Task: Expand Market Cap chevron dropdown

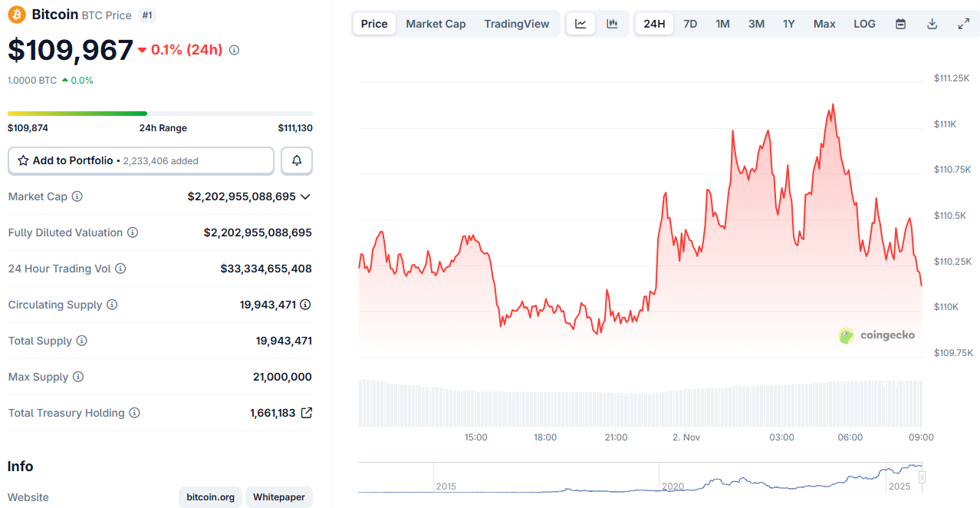Action: point(305,196)
